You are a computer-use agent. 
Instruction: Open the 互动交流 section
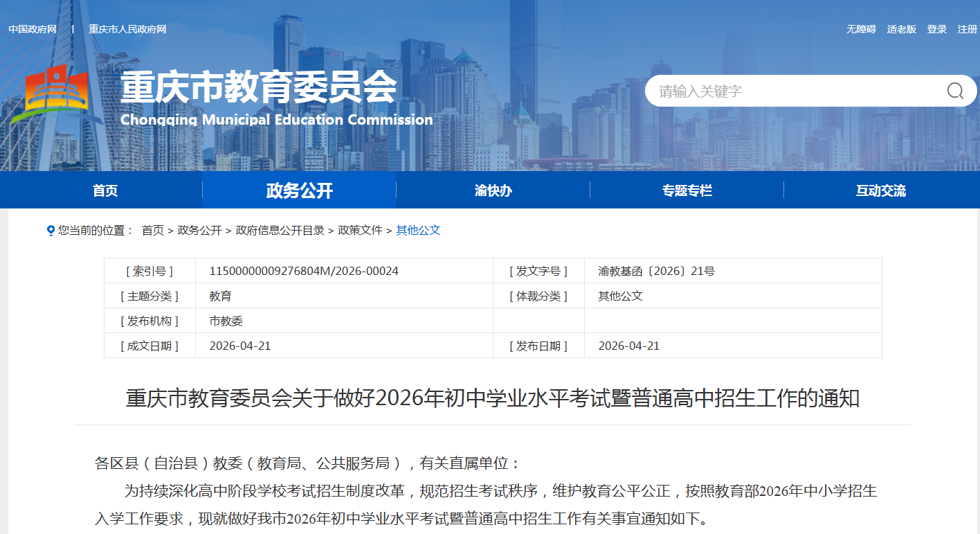pos(880,190)
